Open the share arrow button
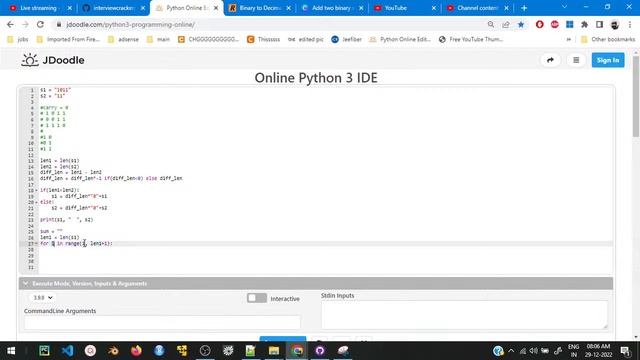This screenshot has height=360, width=640. coord(550,60)
